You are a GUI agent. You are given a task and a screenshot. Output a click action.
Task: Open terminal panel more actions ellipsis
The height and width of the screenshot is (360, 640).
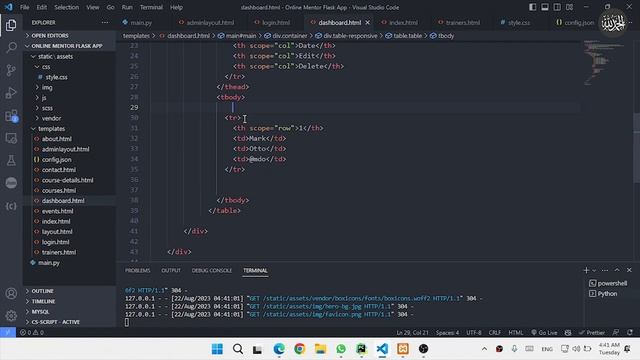605,270
